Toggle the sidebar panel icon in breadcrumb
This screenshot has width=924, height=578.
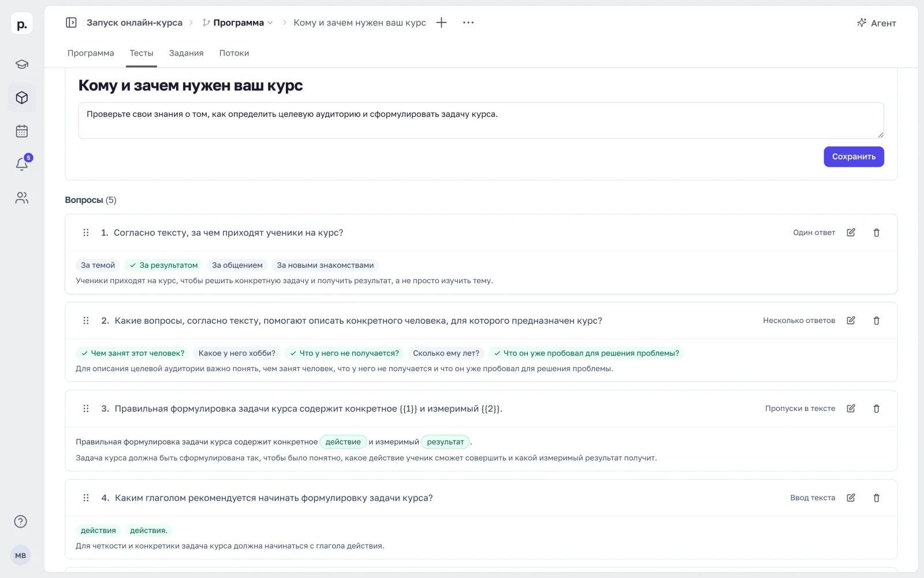71,23
